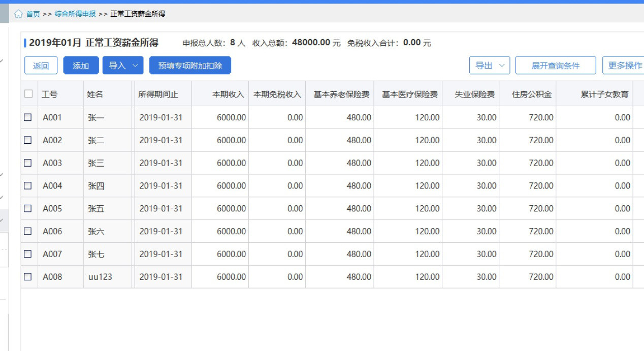Click 0.00 tax-free income in row A004
644x351 pixels.
tap(295, 186)
